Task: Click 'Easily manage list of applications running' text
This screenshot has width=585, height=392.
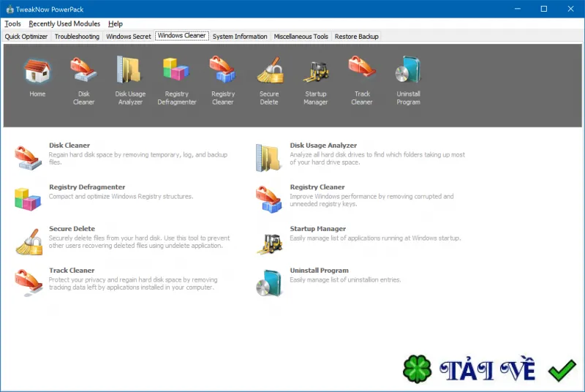Action: point(375,238)
